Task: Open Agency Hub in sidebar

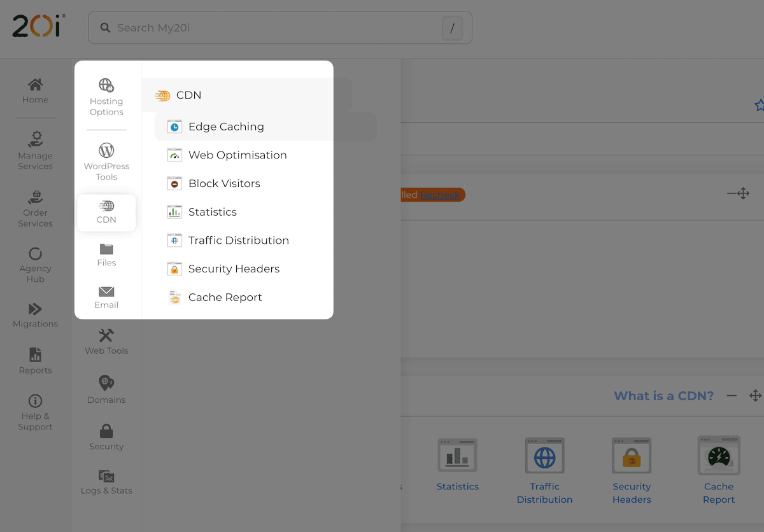Action: pos(36,265)
